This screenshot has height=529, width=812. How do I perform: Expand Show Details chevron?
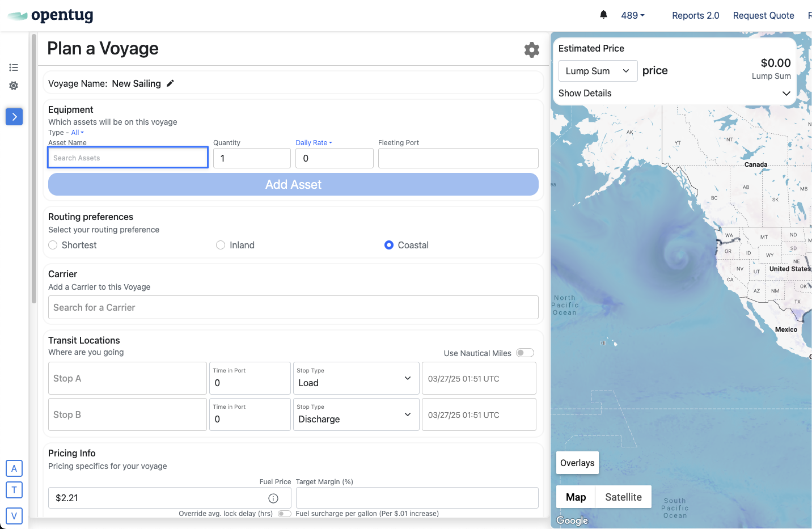coord(786,94)
